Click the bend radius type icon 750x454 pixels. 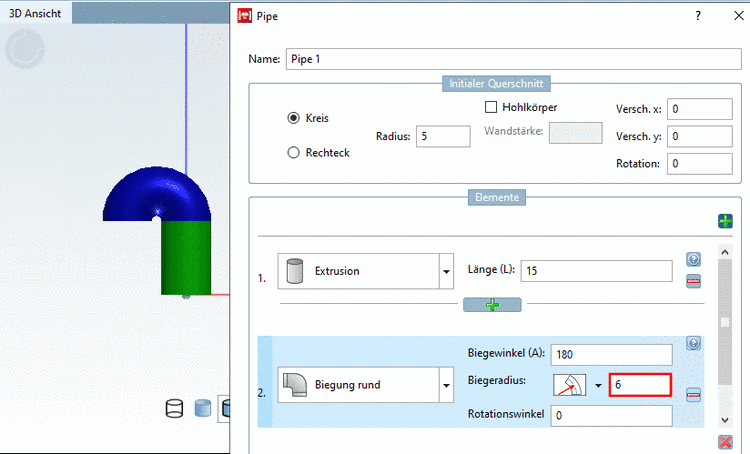(570, 385)
